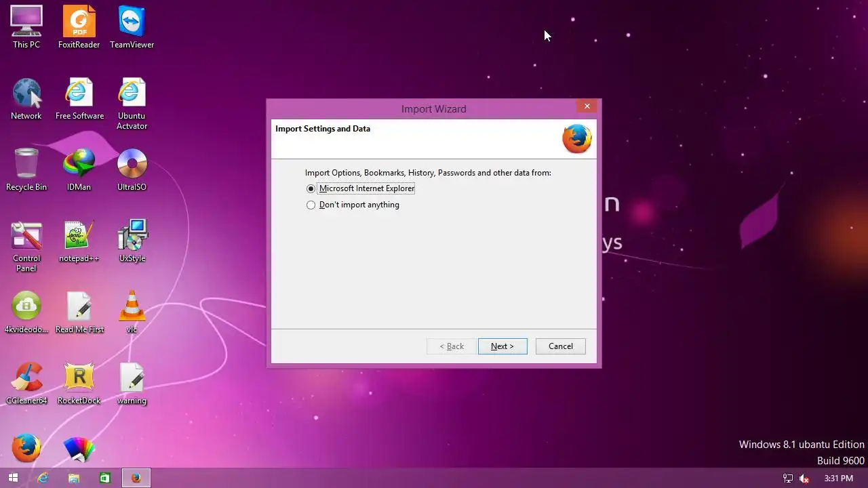The width and height of the screenshot is (868, 488).
Task: Select Microsoft Internet Explorer radio option
Action: [x=361, y=188]
